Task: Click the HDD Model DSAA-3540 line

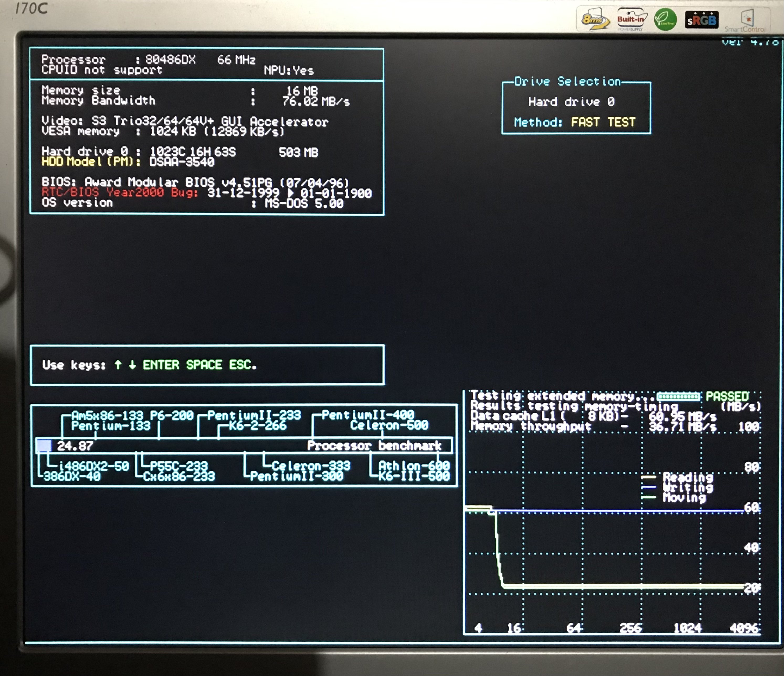Action: (x=128, y=162)
